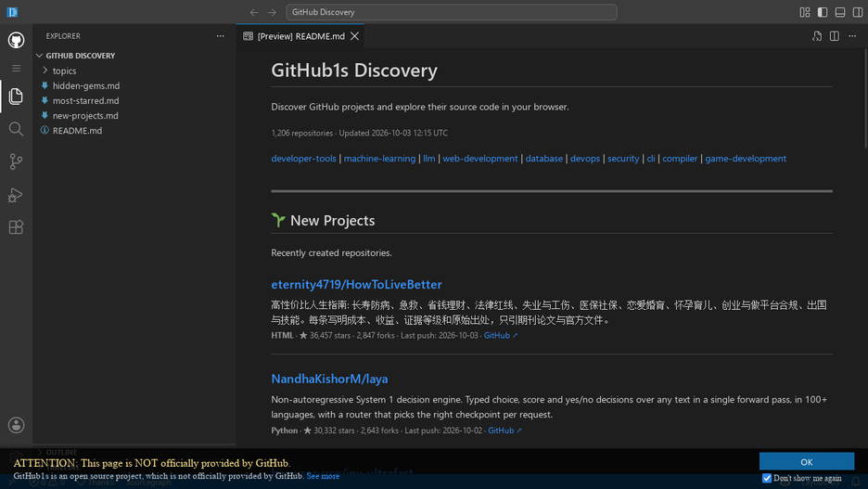
Task: Click the GitHub Discovery command center search box
Action: coord(452,12)
